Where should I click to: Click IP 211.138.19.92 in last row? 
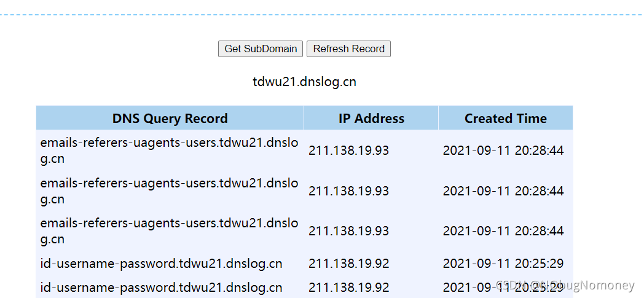click(348, 287)
